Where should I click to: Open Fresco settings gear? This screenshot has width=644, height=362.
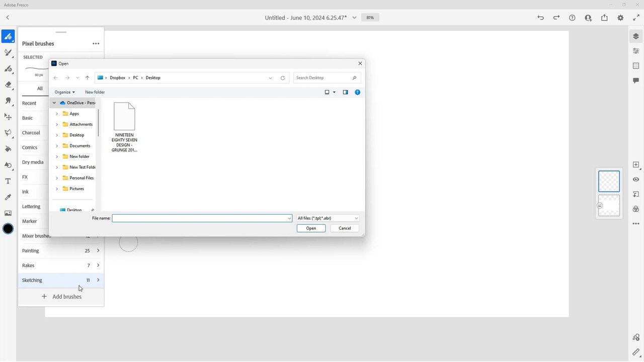[620, 18]
